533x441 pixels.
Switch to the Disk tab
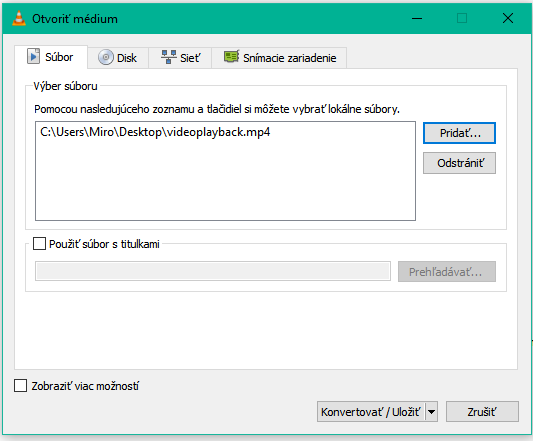118,58
